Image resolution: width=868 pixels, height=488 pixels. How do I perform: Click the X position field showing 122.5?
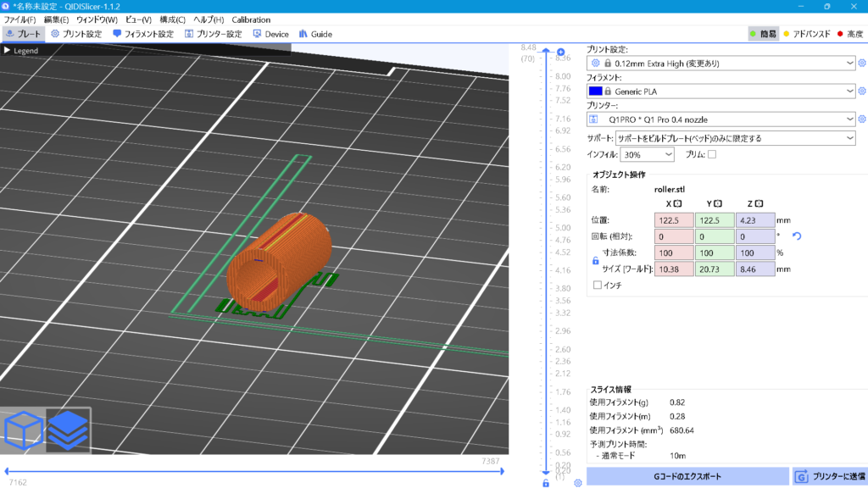[x=674, y=219]
